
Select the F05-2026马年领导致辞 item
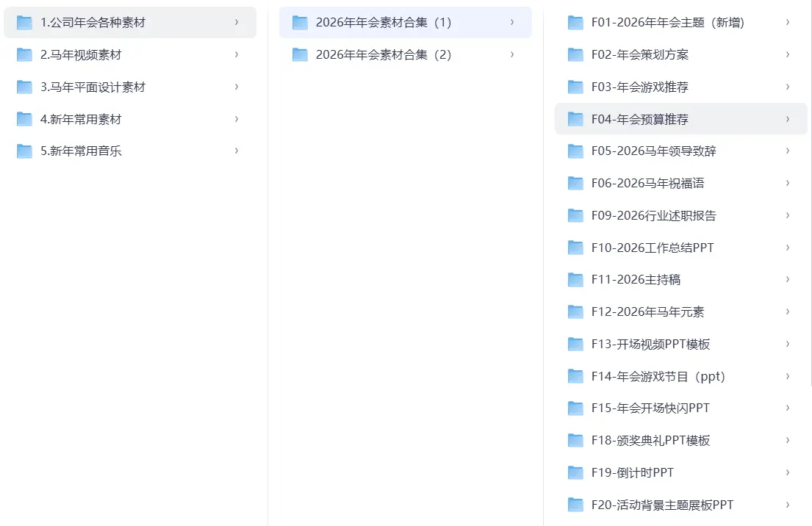pyautogui.click(x=653, y=151)
